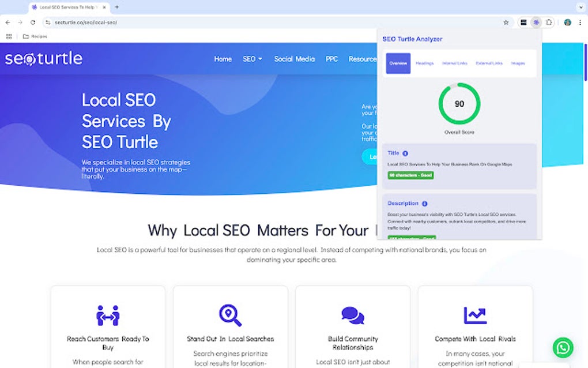The image size is (588, 368).
Task: Open the browser Extensions puzzle icon
Action: pos(549,22)
